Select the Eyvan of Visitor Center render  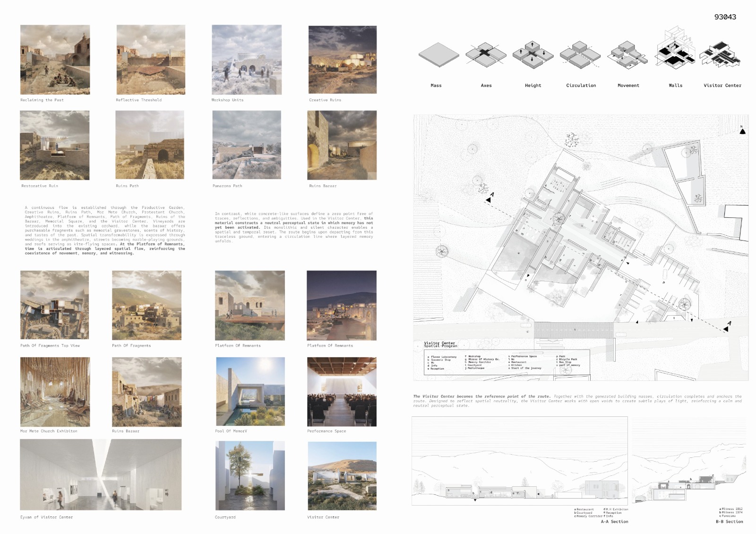(x=101, y=474)
